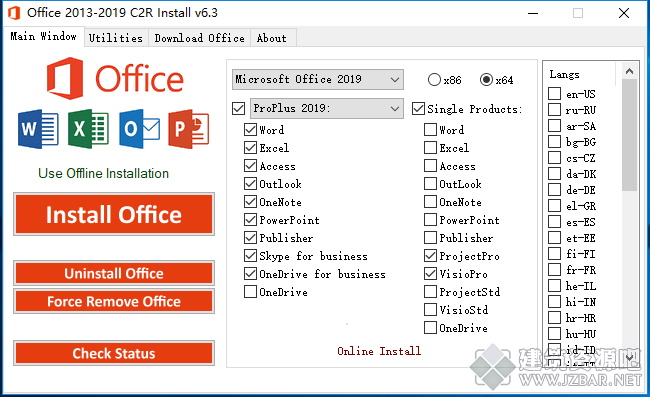Check the da-DK language checkbox
The image size is (650, 397).
pos(555,174)
